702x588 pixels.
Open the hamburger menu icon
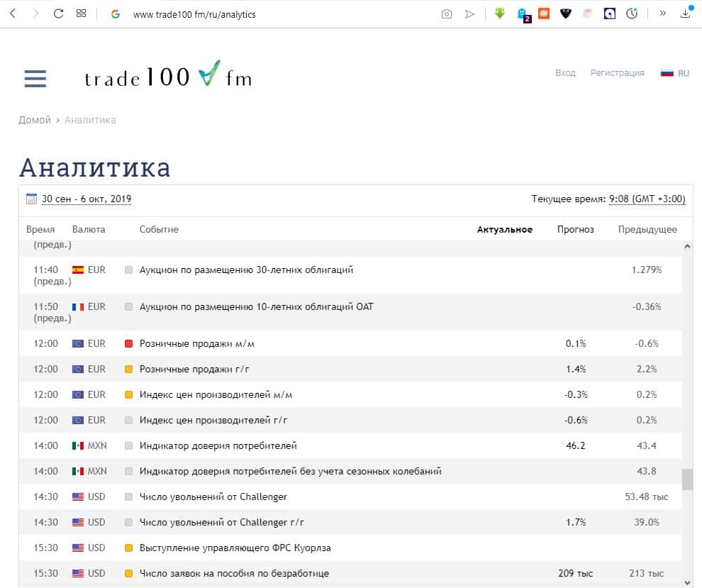point(35,78)
